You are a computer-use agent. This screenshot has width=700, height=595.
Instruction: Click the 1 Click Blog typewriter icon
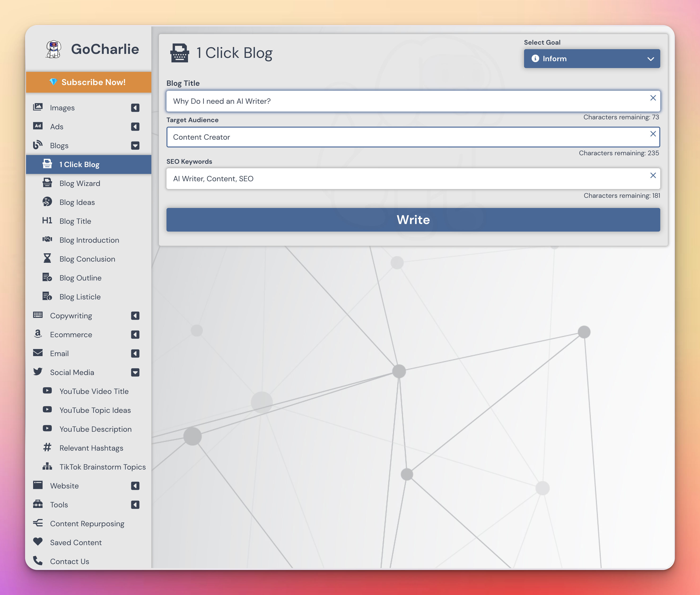[47, 164]
